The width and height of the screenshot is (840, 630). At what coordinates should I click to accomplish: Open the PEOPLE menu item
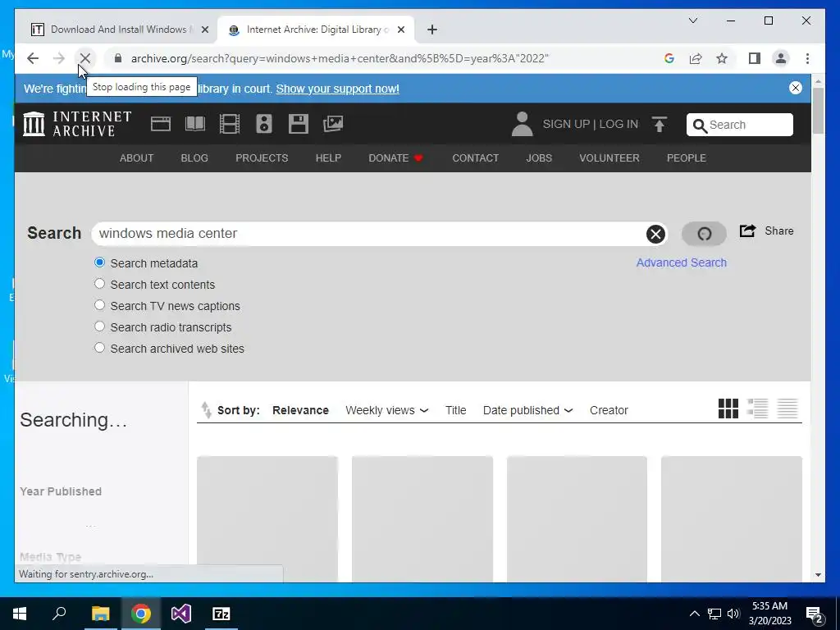coord(687,158)
